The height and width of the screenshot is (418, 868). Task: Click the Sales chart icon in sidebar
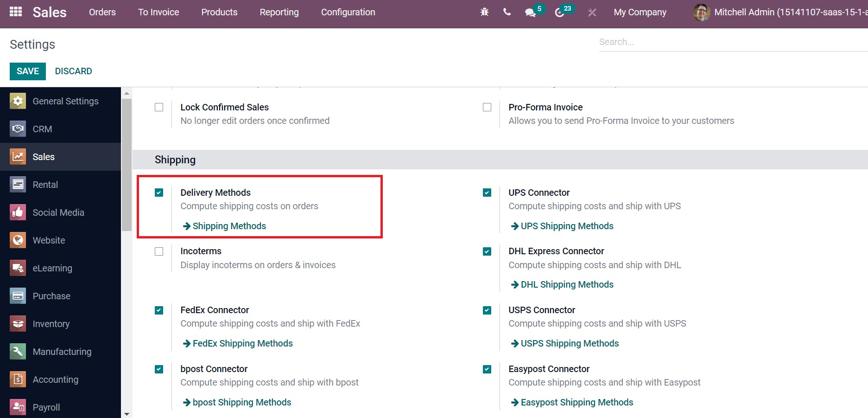18,157
